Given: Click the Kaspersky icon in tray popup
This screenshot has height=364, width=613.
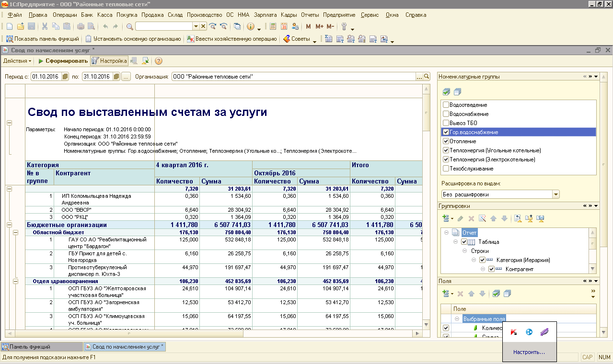Looking at the screenshot, I should coord(514,332).
